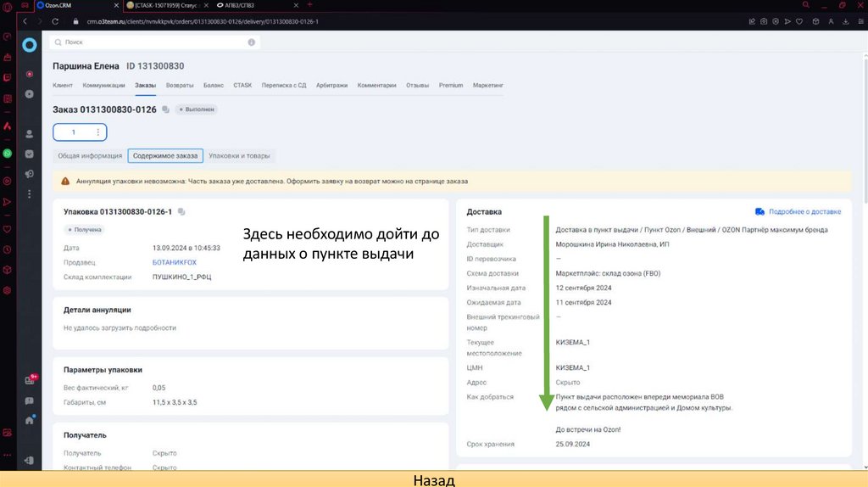This screenshot has height=487, width=868.
Task: Click the logout icon at CRM sidebar bottom
Action: (x=30, y=461)
